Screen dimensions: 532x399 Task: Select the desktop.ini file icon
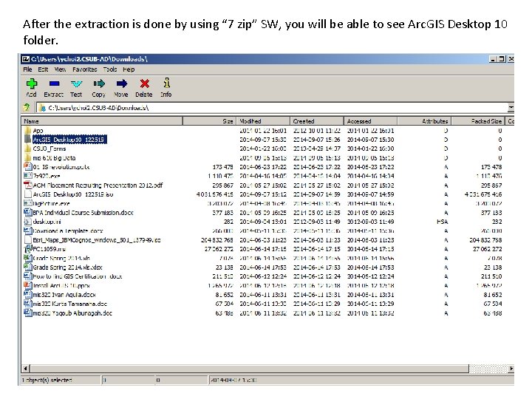(x=28, y=222)
